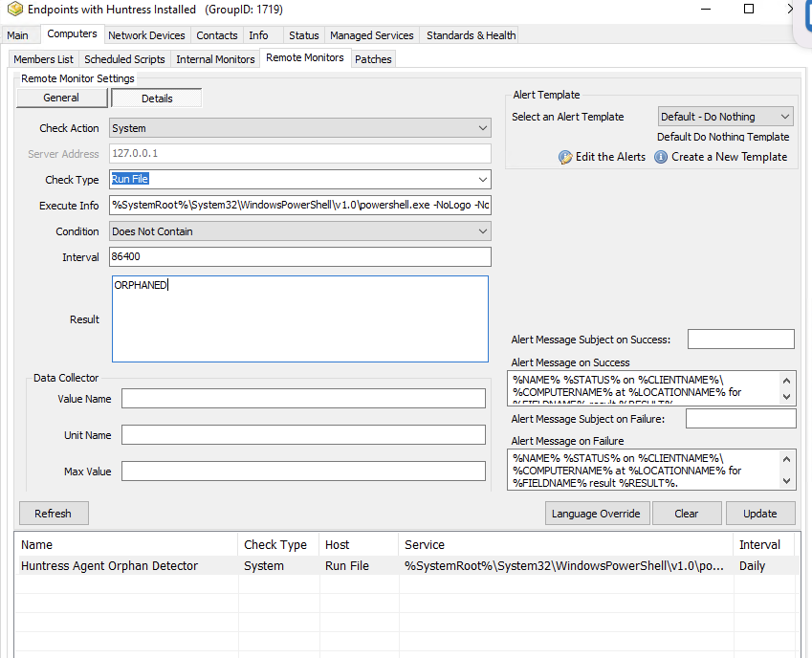Click the Edit the Alerts link
812x658 pixels.
pos(610,157)
